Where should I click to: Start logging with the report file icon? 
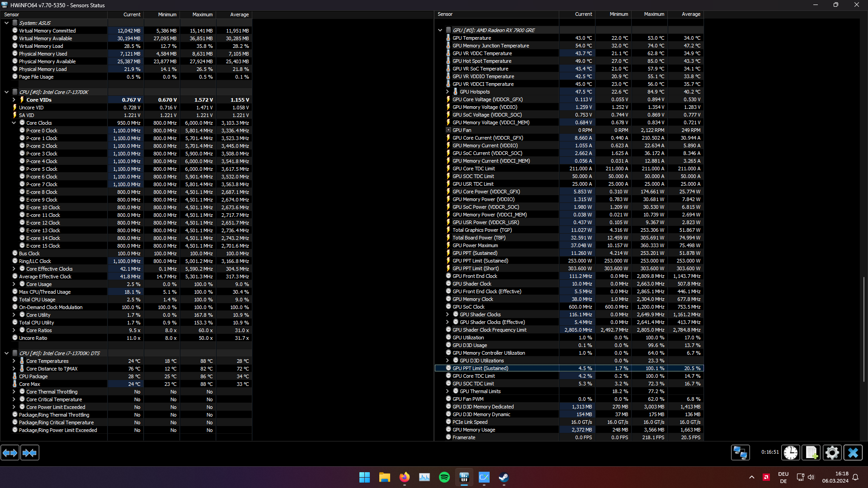(x=811, y=452)
